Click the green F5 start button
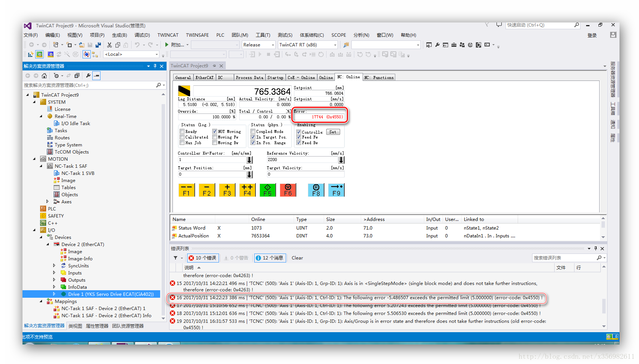The height and width of the screenshot is (364, 639). tap(267, 190)
